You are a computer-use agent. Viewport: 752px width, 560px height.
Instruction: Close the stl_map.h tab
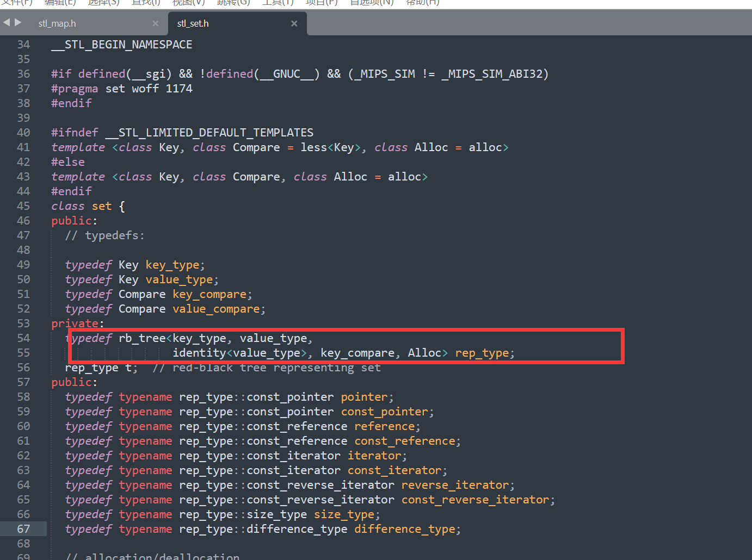156,23
